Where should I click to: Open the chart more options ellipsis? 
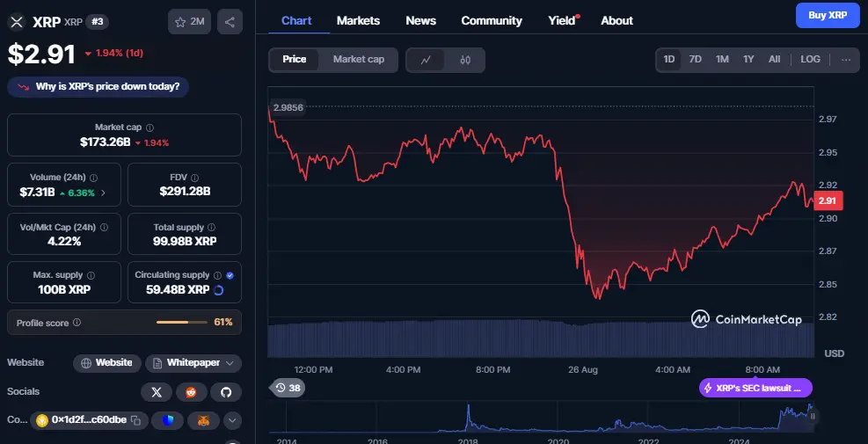click(846, 60)
